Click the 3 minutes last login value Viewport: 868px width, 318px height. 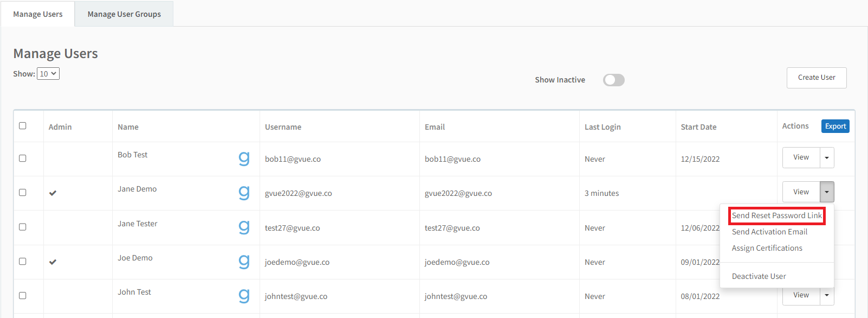coord(601,193)
